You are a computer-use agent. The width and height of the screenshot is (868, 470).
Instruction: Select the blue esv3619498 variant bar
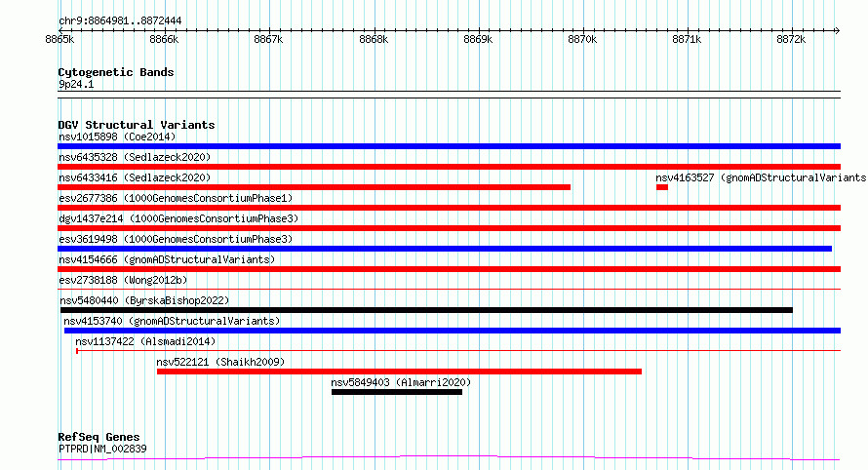point(445,249)
